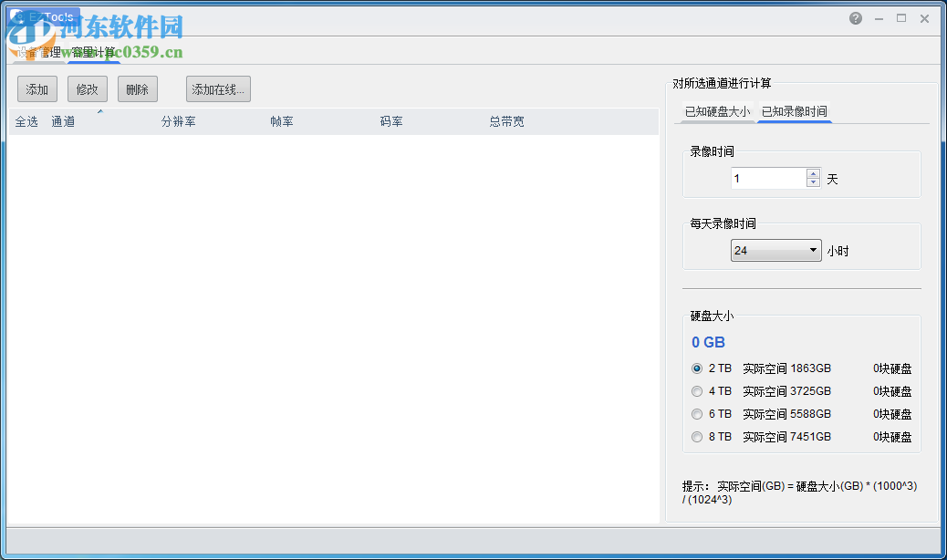Click the 分辨率 column header
Viewport: 947px width, 560px height.
click(x=180, y=120)
